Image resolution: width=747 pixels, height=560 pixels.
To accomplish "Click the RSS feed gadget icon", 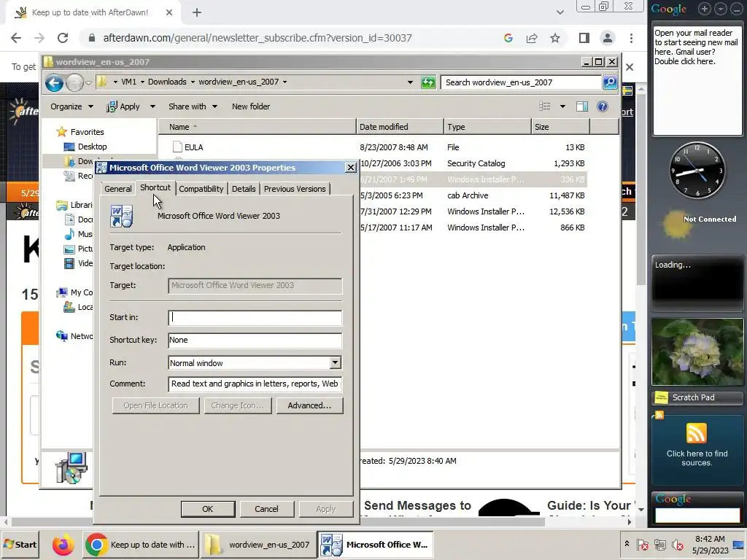I will coord(697,433).
